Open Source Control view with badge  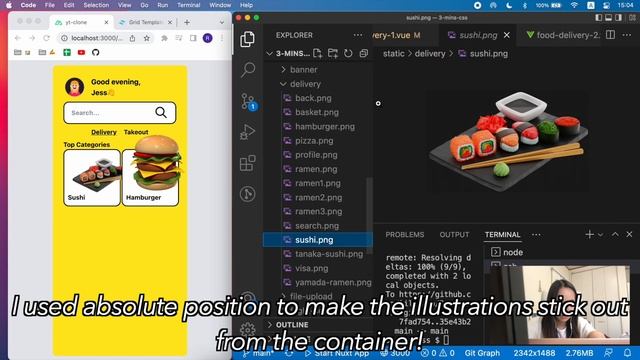point(248,101)
